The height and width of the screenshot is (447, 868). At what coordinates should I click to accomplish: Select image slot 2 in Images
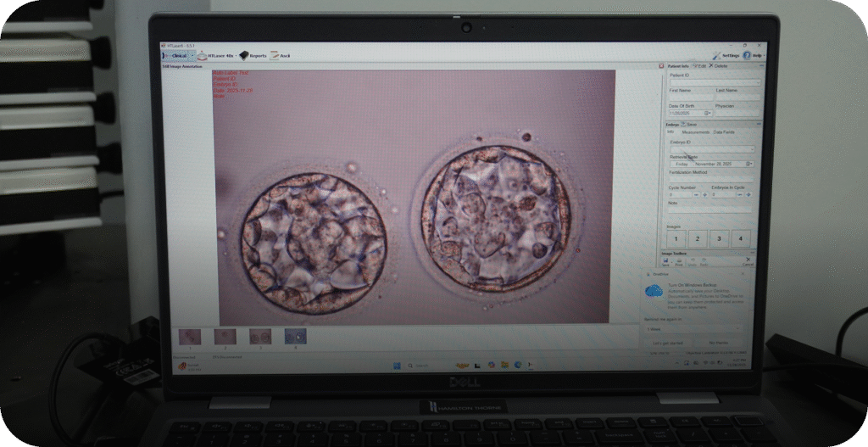pyautogui.click(x=698, y=238)
